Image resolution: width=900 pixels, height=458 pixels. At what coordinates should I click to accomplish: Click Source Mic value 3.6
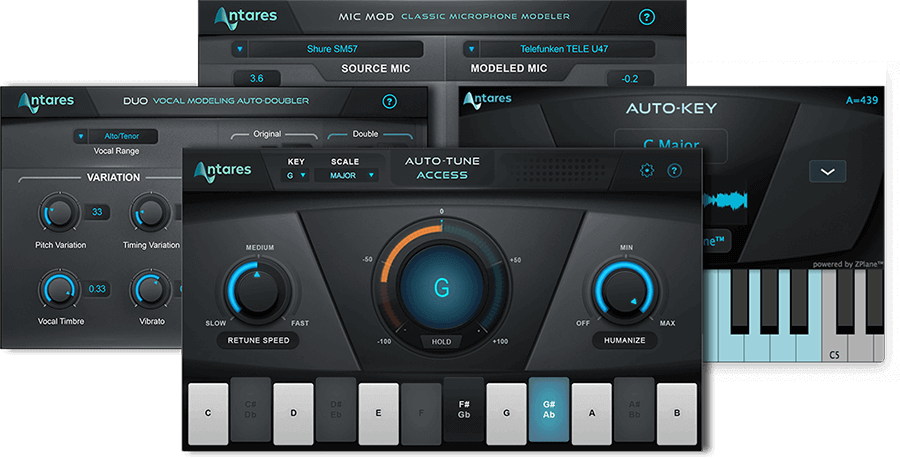point(257,78)
